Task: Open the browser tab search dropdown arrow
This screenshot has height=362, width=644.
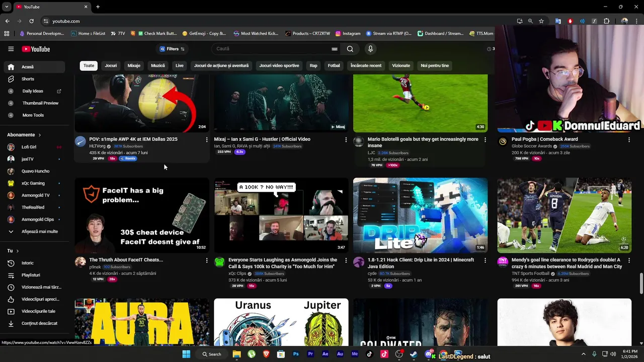Action: click(6, 7)
